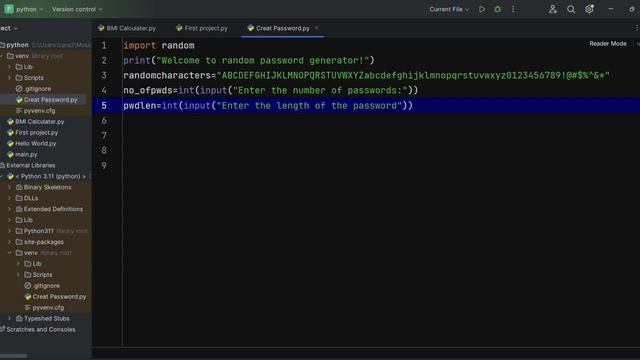Expand the top venv Scripts folder

[10, 78]
